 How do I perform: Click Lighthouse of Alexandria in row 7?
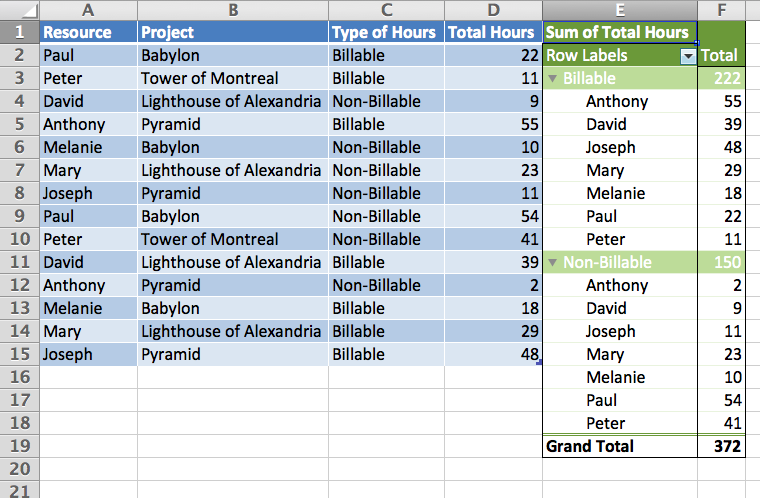pos(233,170)
